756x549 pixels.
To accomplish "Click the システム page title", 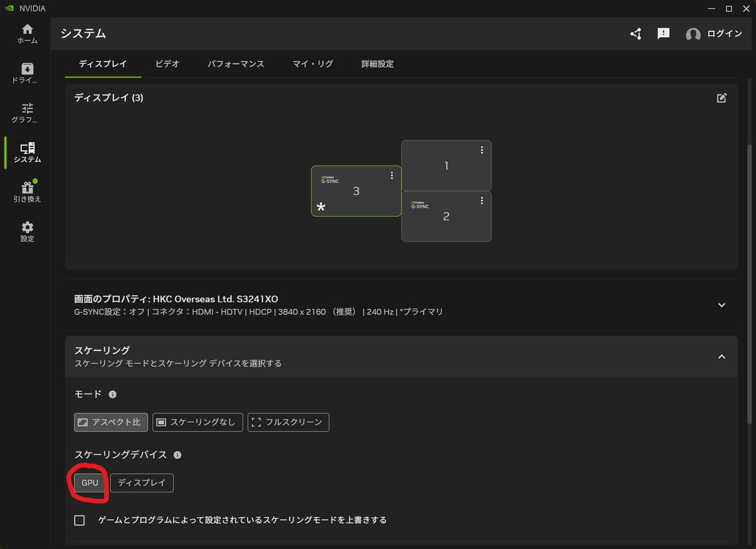I will coord(83,34).
